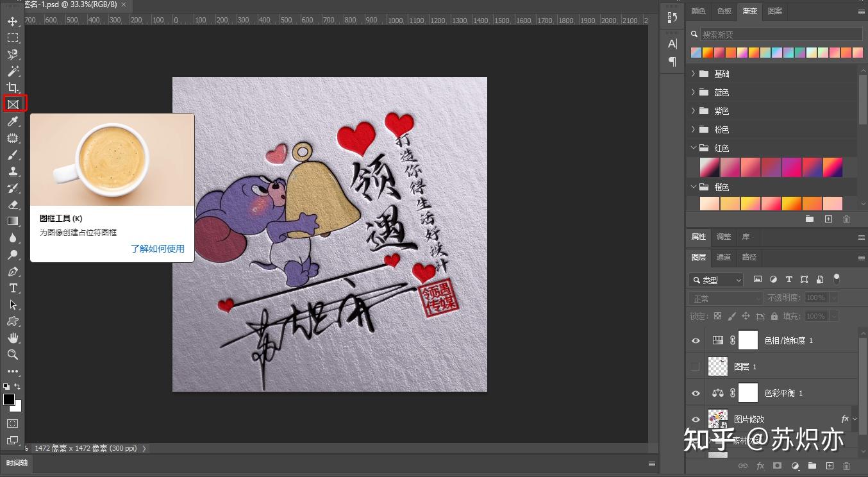Switch to the 通道 tab
This screenshot has height=477, width=868.
coord(724,257)
